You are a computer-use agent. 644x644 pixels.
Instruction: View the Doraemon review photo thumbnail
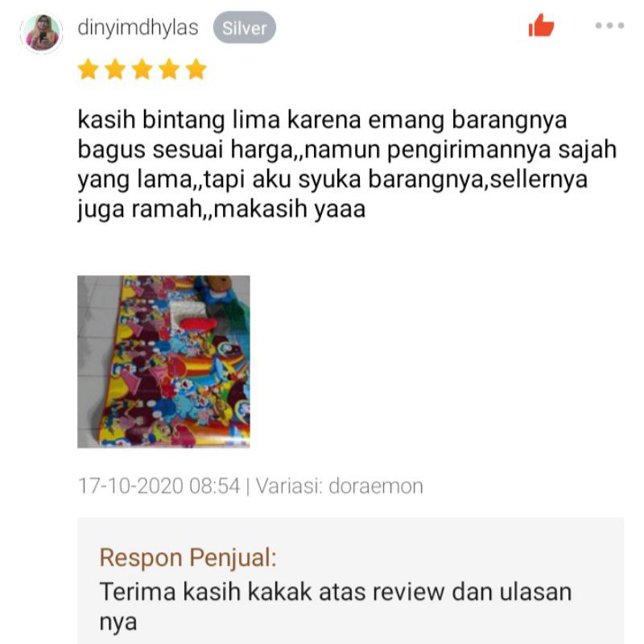tap(163, 361)
